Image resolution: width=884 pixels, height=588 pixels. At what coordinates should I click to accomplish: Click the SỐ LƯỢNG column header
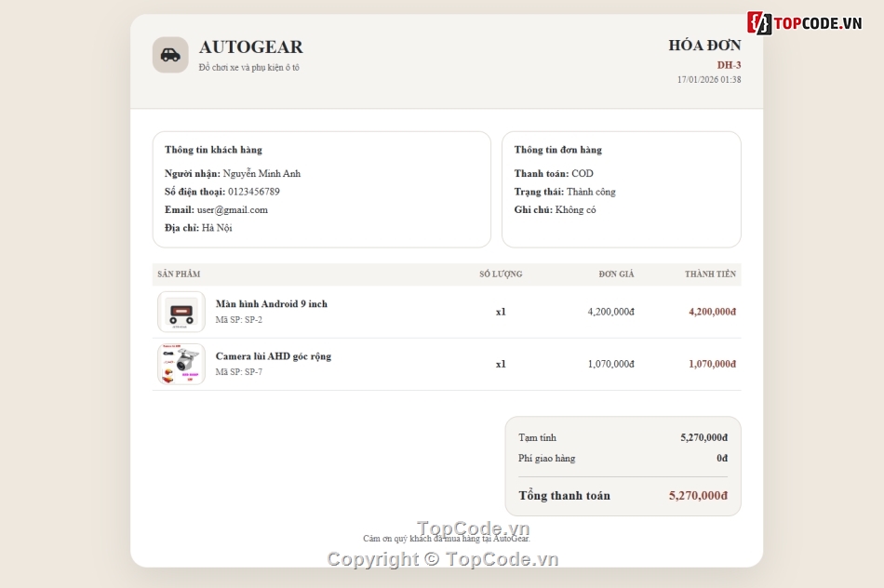pos(501,274)
